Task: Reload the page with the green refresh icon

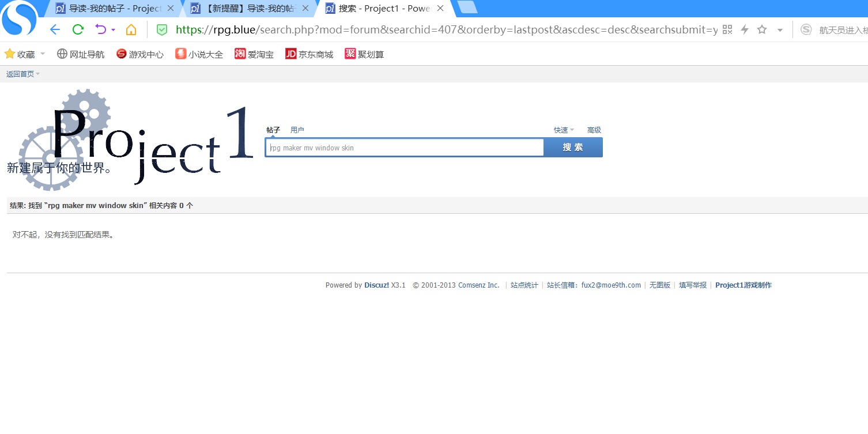Action: click(78, 30)
